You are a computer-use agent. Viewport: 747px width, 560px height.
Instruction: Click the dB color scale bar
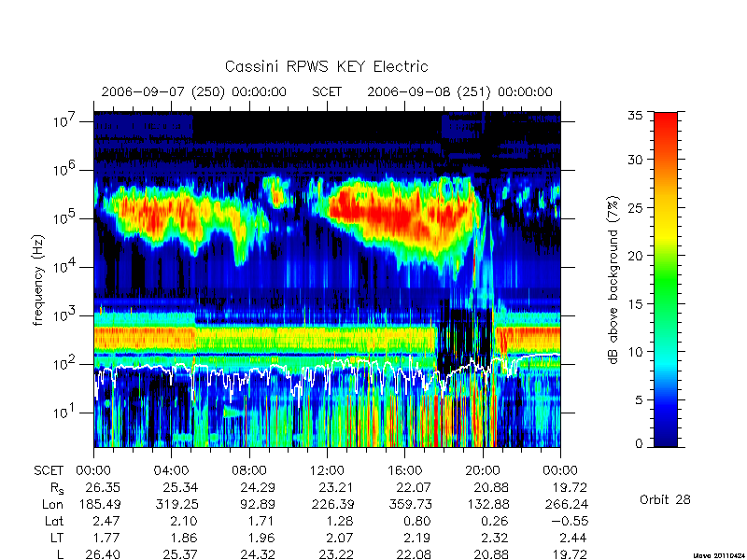tap(666, 279)
